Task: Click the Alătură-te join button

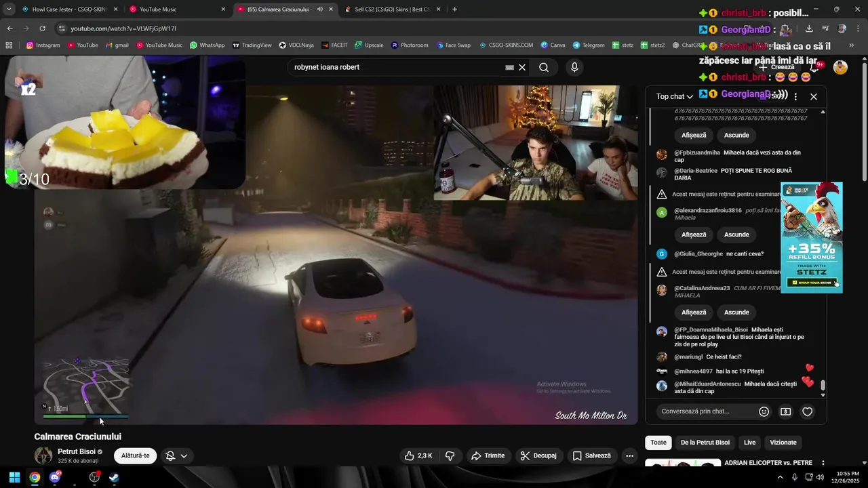Action: coord(136,455)
